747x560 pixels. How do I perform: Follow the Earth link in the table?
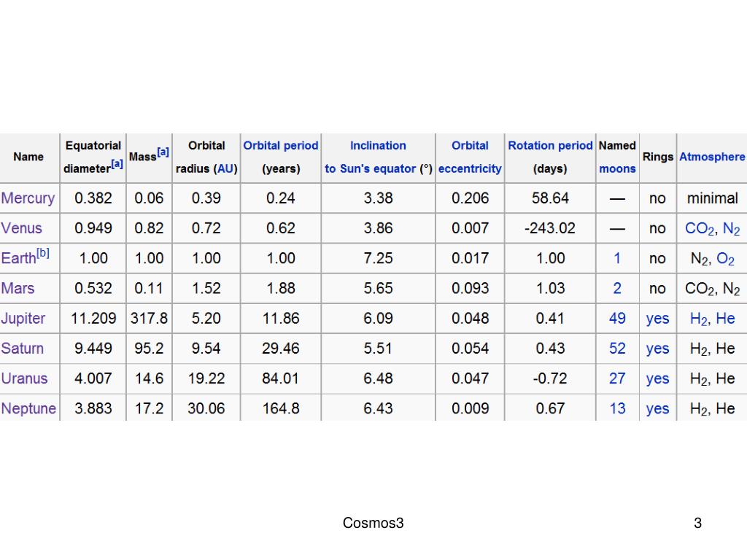click(18, 258)
